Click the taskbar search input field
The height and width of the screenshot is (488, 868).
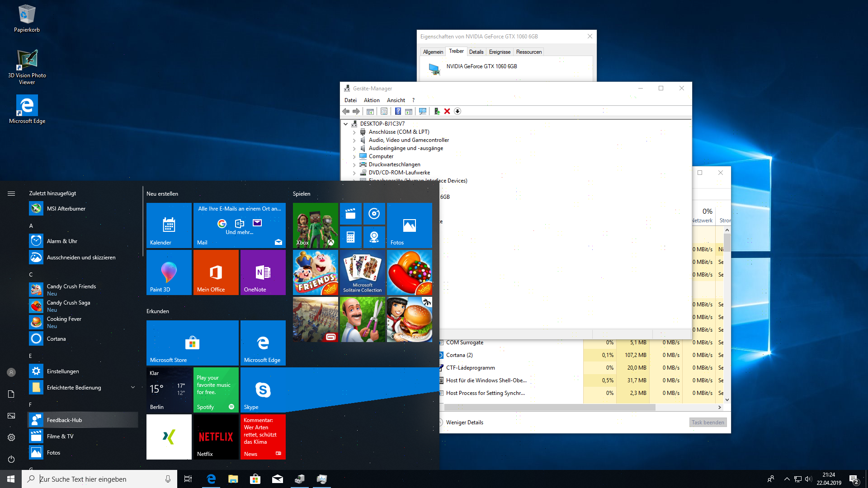pos(99,479)
